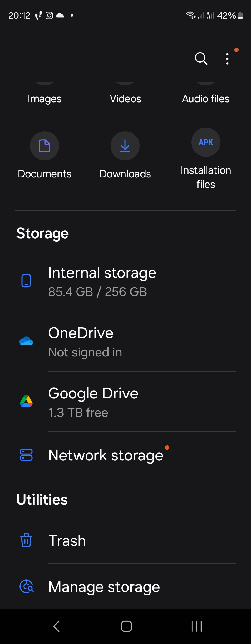
Task: Open Internal storage 85.4 GB entry
Action: point(102,281)
